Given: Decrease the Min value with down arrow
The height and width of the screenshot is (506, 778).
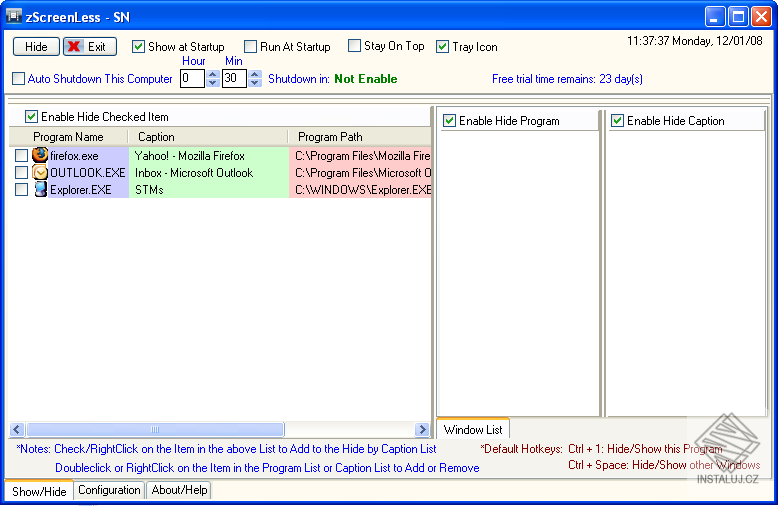Looking at the screenshot, I should pyautogui.click(x=255, y=83).
